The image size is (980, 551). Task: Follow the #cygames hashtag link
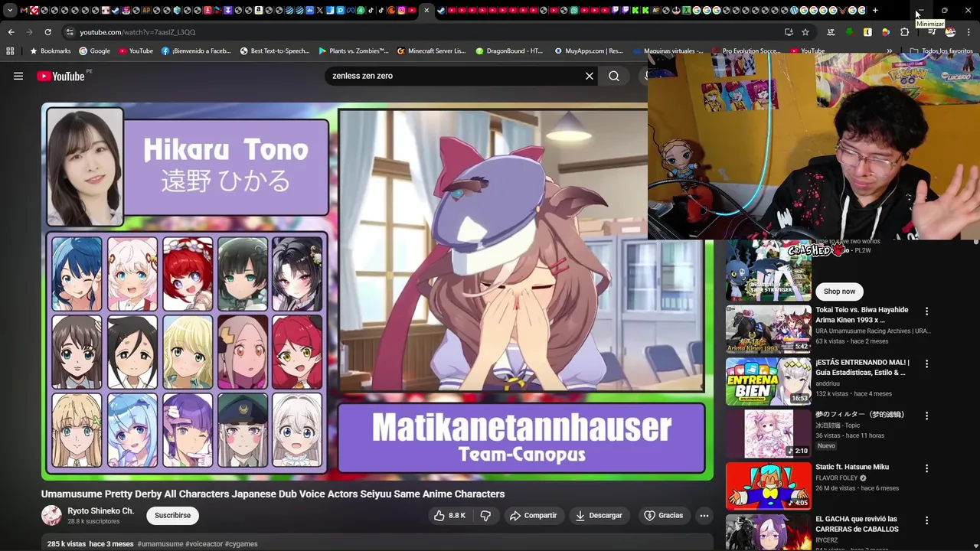pos(241,544)
